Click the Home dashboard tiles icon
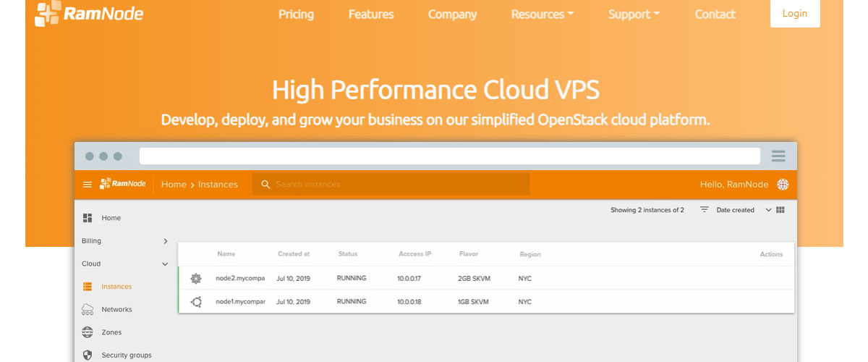The width and height of the screenshot is (868, 362). pos(88,218)
